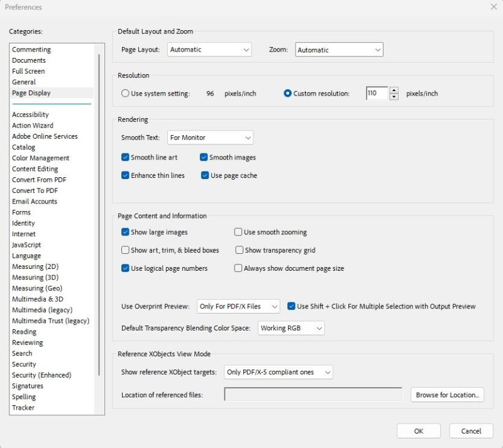The width and height of the screenshot is (503, 448).
Task: Enable Use smooth zooming
Action: pos(238,232)
